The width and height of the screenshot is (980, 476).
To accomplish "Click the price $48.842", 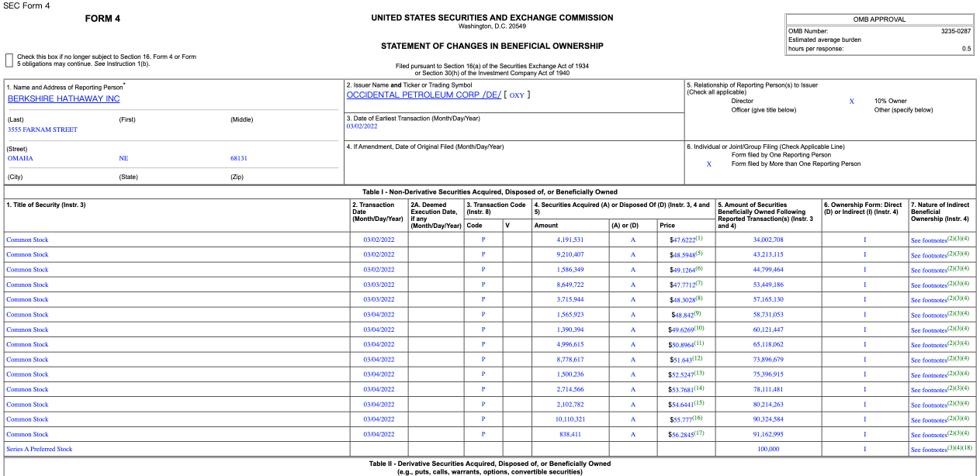I will tap(683, 316).
